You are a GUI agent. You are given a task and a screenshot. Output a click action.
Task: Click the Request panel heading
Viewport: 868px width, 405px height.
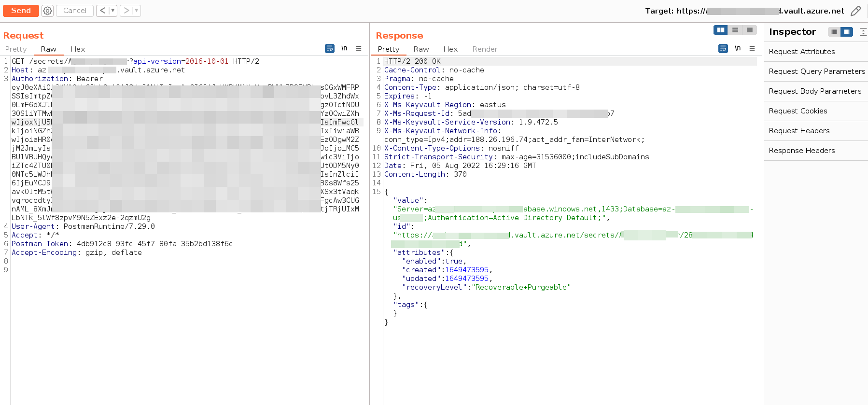(x=23, y=35)
